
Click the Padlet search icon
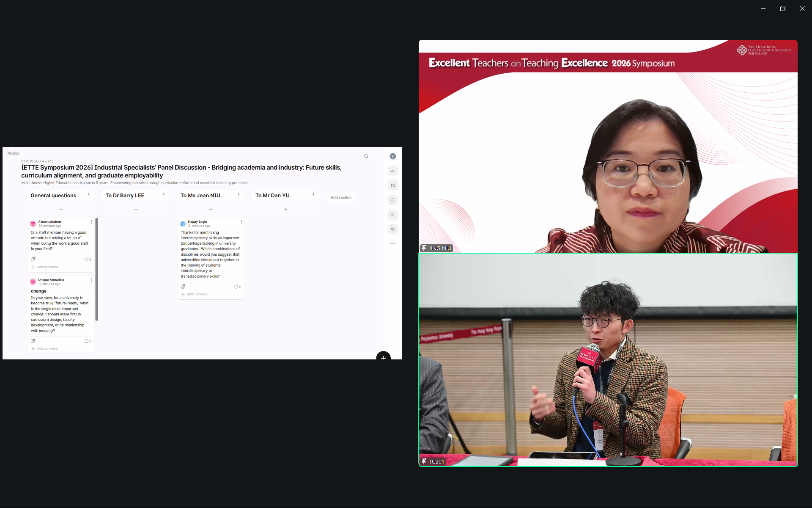point(366,157)
